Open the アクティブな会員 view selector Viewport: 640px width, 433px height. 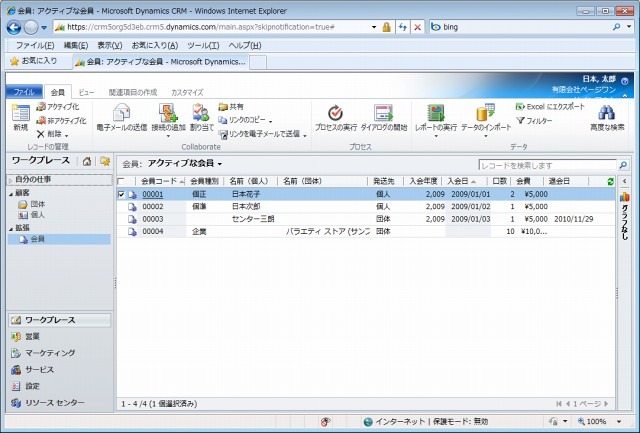pyautogui.click(x=185, y=164)
